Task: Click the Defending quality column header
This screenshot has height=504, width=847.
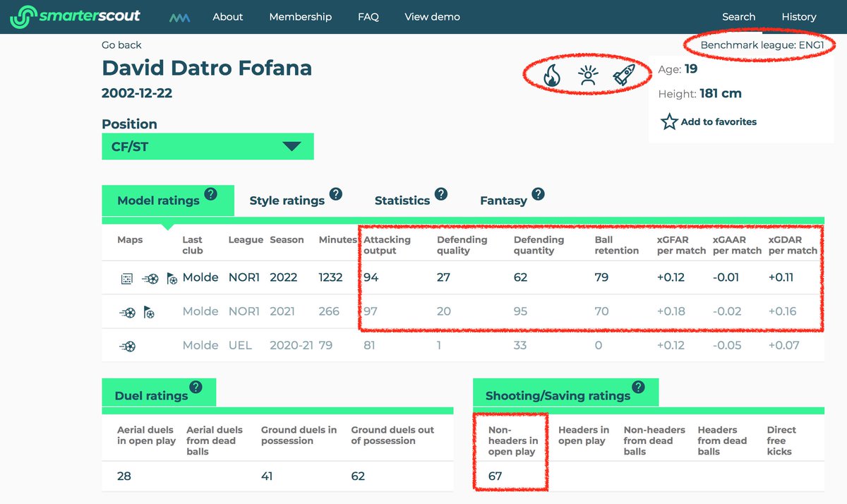Action: pyautogui.click(x=462, y=245)
